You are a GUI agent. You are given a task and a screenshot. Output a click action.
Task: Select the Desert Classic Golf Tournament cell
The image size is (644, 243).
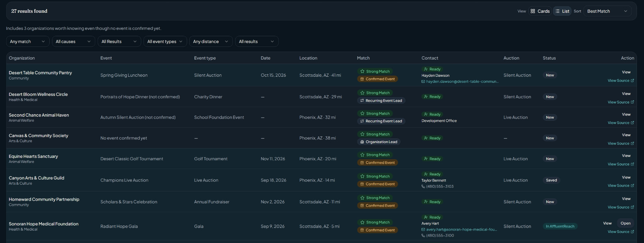[131, 159]
